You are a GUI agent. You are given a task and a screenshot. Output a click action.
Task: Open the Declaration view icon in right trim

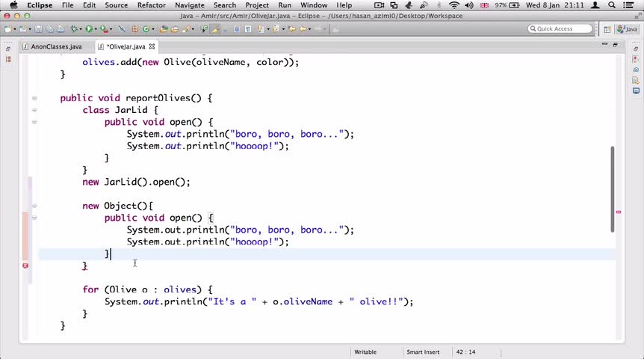636,80
